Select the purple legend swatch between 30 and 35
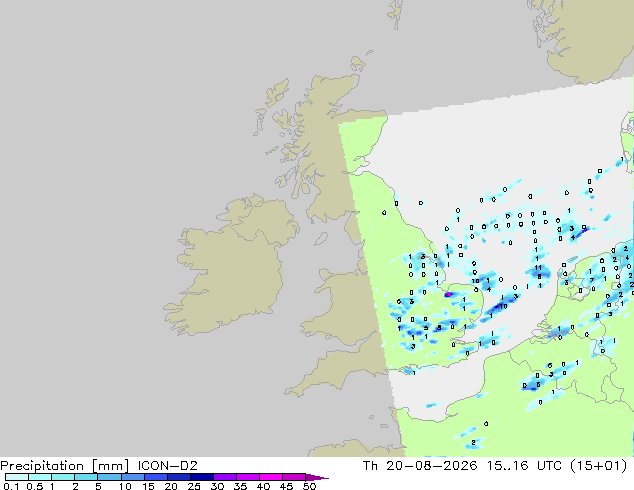 [x=225, y=477]
